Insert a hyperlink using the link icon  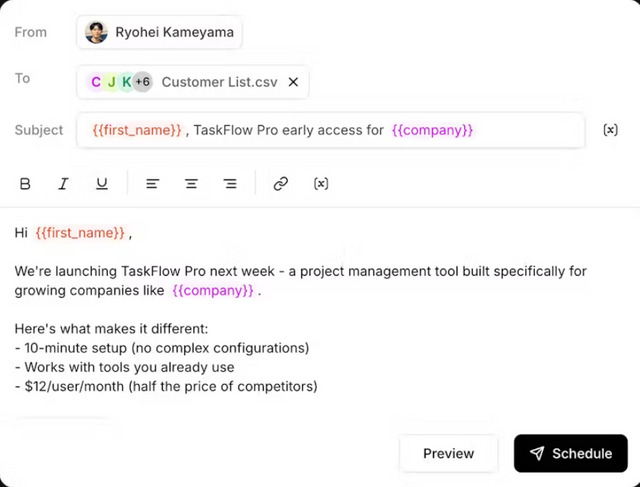(281, 184)
